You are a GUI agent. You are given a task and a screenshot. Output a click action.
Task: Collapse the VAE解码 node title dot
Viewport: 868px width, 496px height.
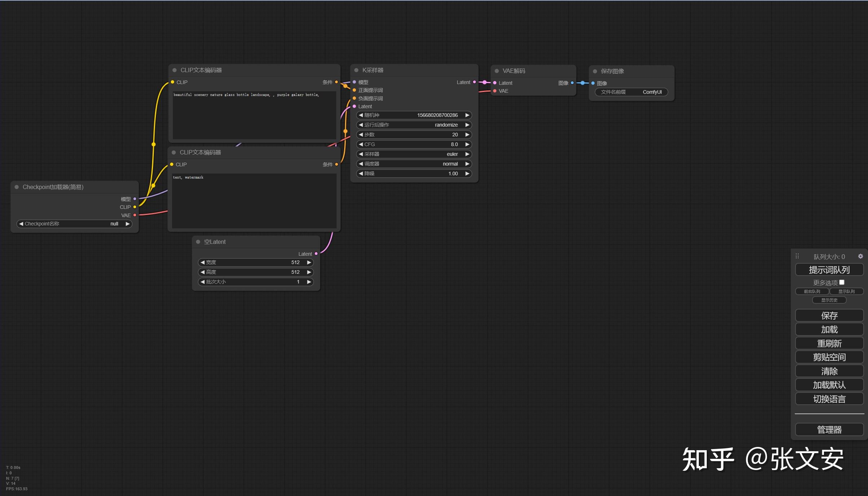pyautogui.click(x=497, y=71)
